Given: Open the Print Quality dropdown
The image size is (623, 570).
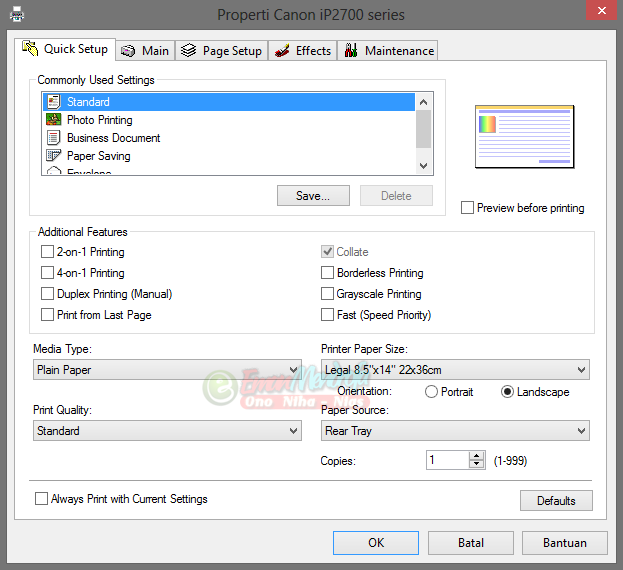Looking at the screenshot, I should pos(167,431).
